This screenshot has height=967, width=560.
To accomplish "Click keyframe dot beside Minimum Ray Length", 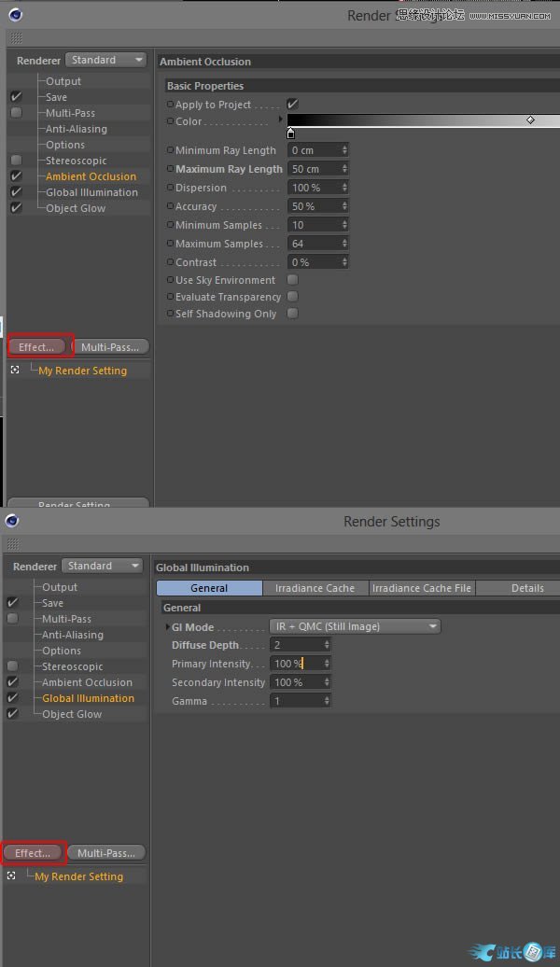I will 170,150.
